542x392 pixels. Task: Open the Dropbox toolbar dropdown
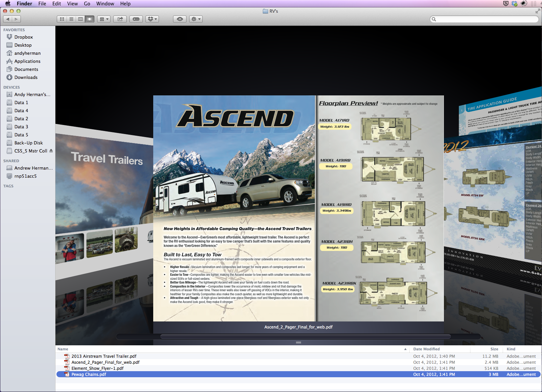152,19
